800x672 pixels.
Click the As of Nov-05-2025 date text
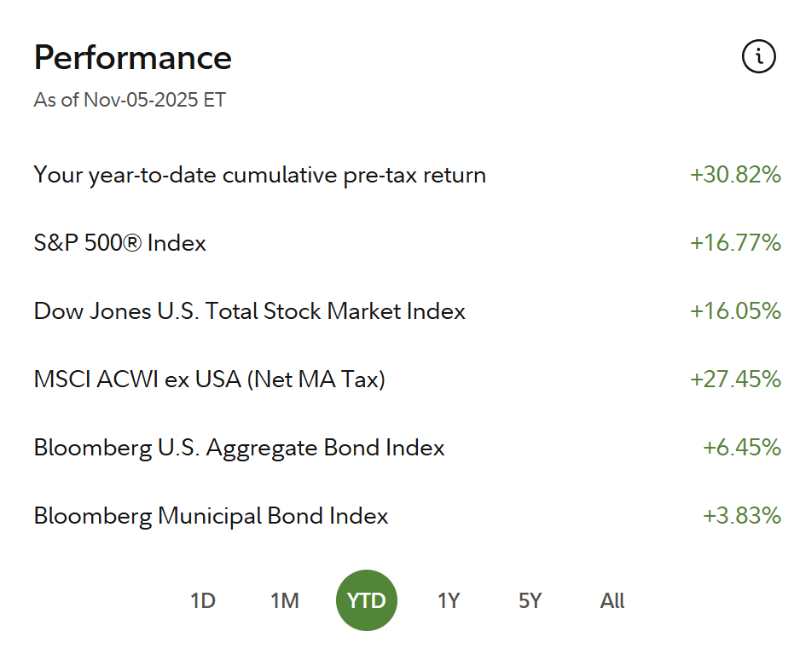130,100
